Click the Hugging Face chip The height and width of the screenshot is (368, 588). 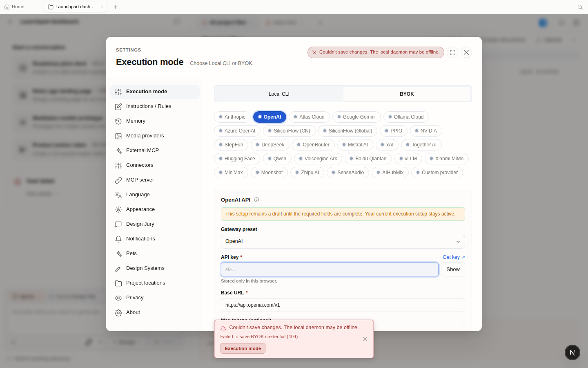(237, 159)
